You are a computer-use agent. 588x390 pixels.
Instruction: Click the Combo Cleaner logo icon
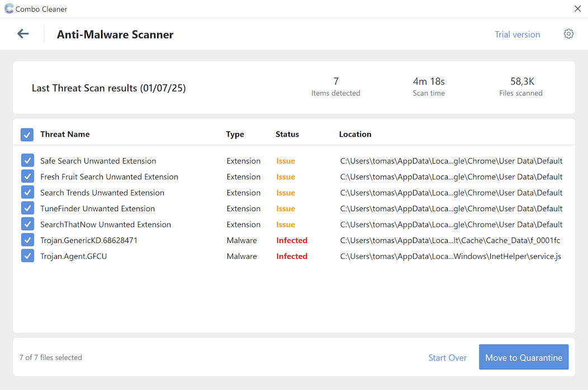pos(9,8)
